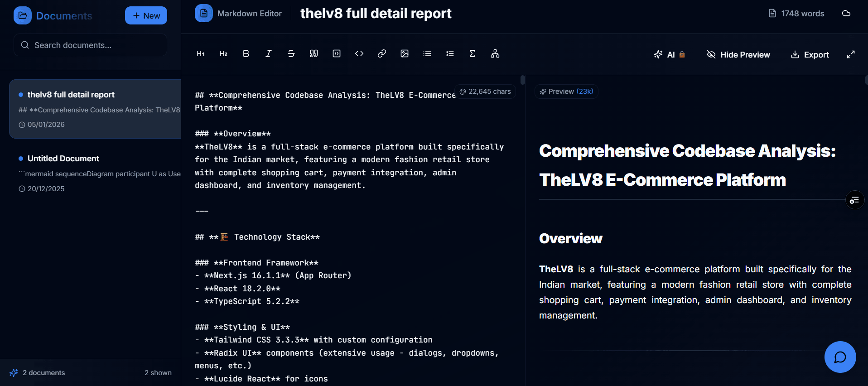The image size is (868, 386).
Task: Insert a math formula with the sigma icon
Action: (473, 54)
